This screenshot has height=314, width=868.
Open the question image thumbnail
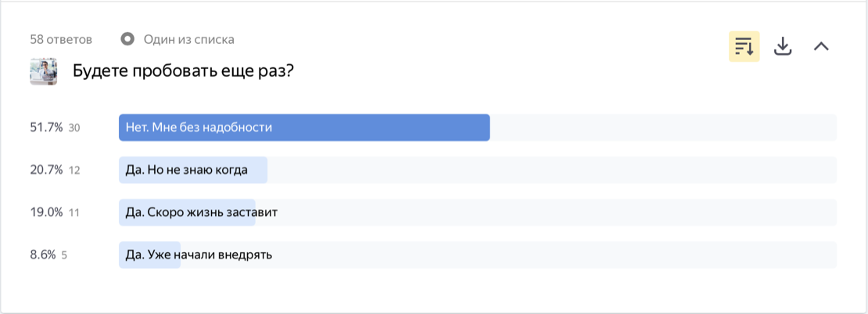pos(43,71)
